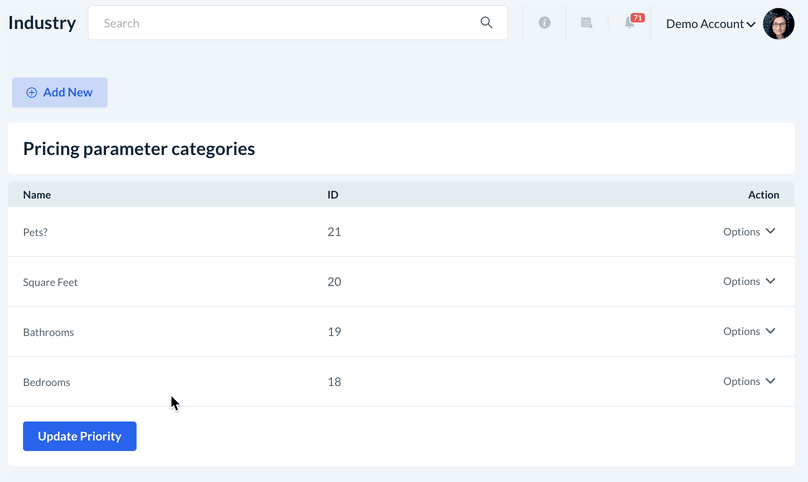Select the Pets? category row name
Screen dimensions: 808x482
pyautogui.click(x=36, y=232)
